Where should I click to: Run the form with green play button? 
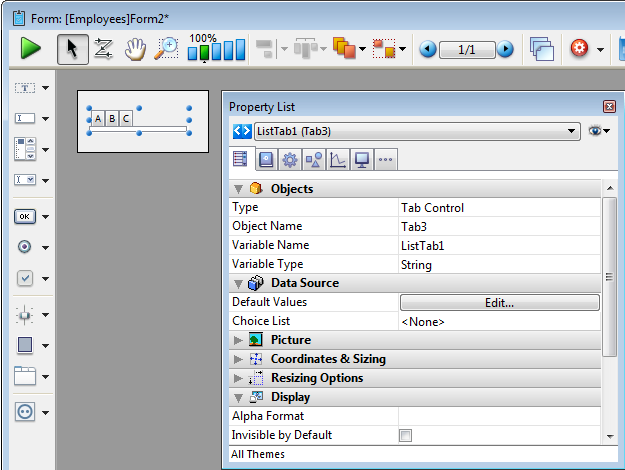31,48
